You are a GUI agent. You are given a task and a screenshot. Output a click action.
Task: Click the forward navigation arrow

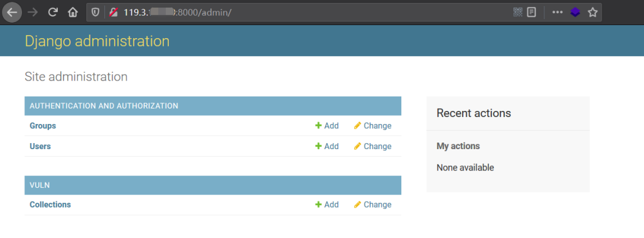point(32,13)
